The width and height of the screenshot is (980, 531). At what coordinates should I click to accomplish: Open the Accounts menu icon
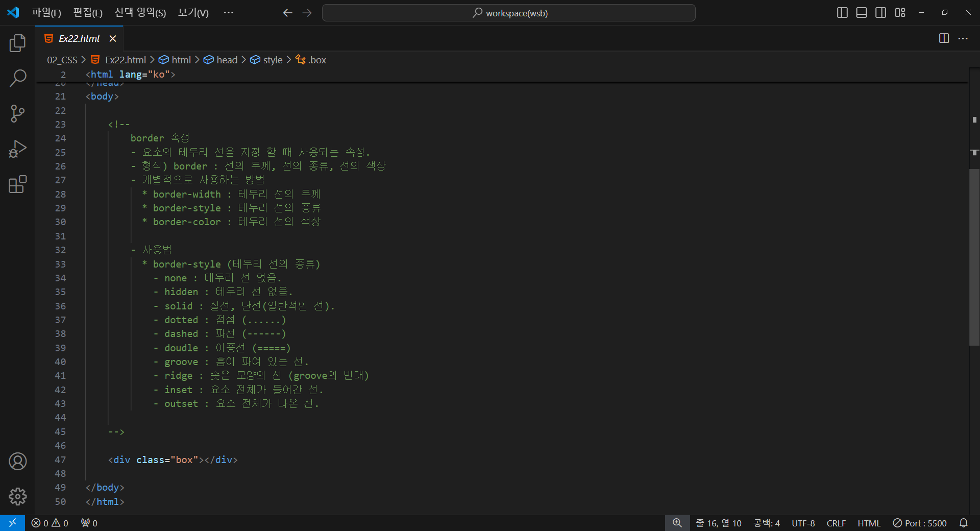[x=17, y=462]
